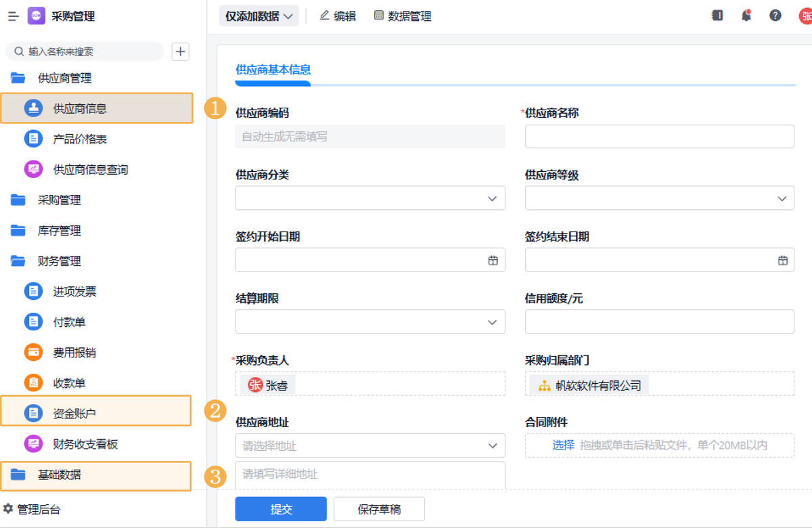
Task: Select the 供应商基本信息 tab
Action: tap(273, 70)
